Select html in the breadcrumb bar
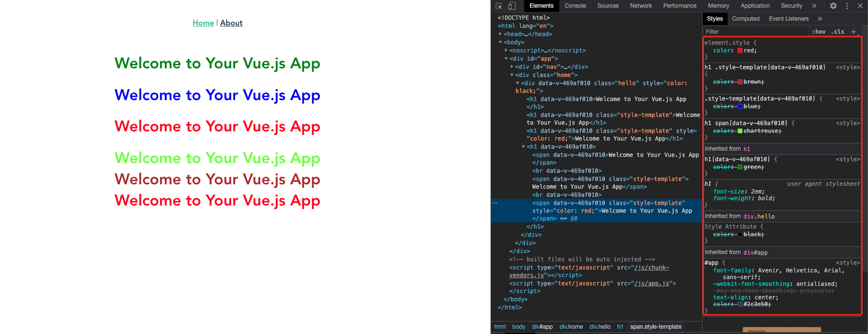This screenshot has width=868, height=334. pos(500,327)
